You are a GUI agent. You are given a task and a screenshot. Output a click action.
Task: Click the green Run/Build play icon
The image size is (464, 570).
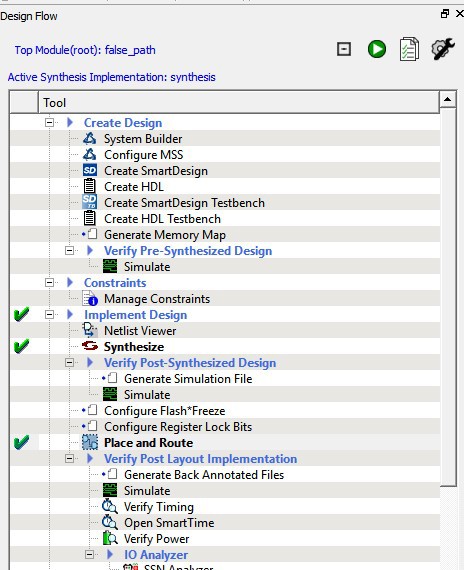click(x=377, y=49)
